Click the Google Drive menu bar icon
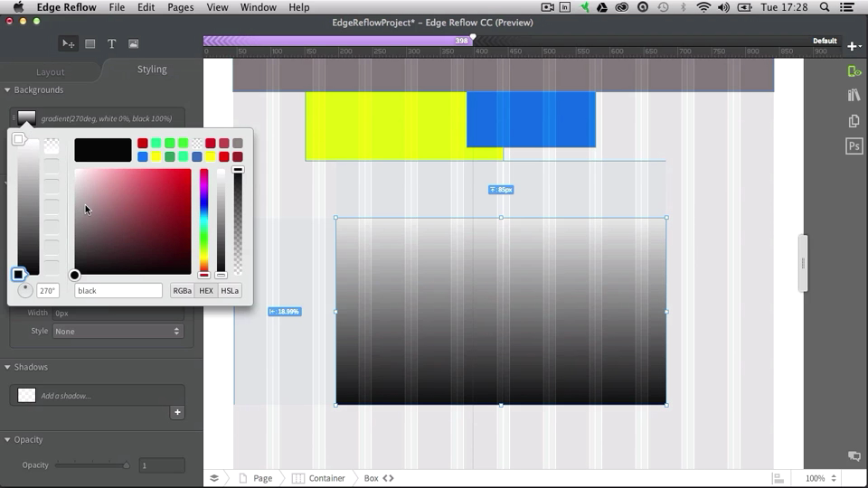Image resolution: width=868 pixels, height=488 pixels. [x=602, y=7]
